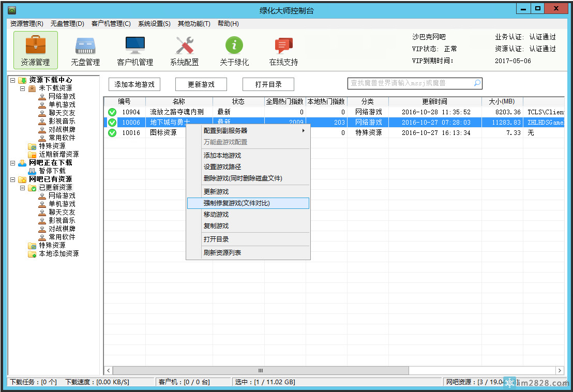This screenshot has height=392, width=573.
Task: Select 暂停下载 in the tree
Action: [52, 171]
